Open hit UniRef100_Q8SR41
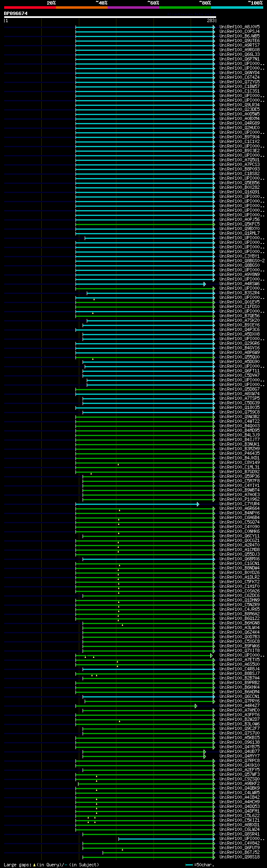This screenshot has width=267, height=868. coord(239,834)
